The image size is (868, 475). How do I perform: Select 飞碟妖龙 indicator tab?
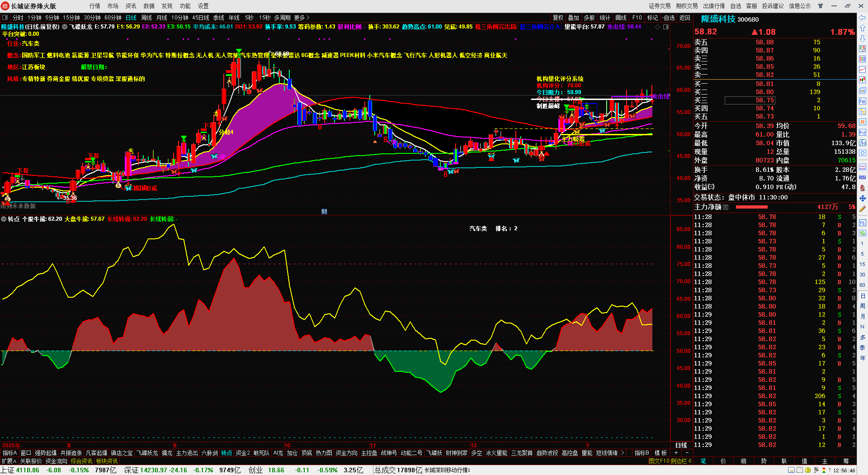pyautogui.click(x=147, y=453)
